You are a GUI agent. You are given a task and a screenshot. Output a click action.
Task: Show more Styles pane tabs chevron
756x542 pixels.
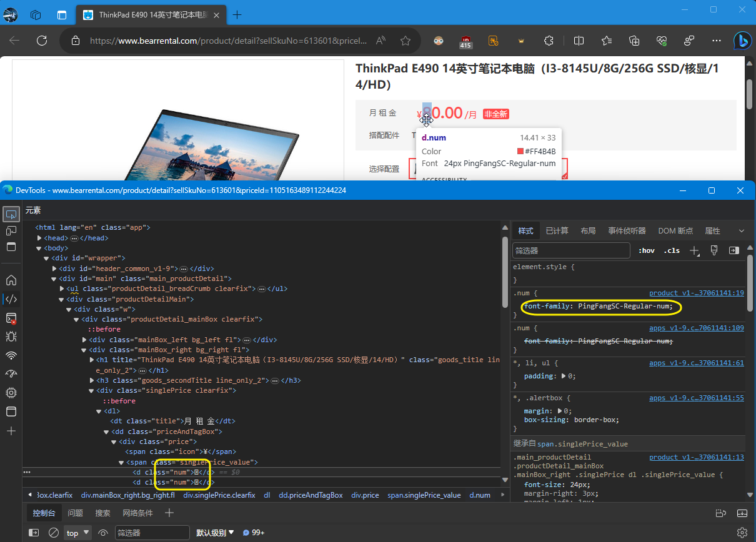click(x=742, y=231)
